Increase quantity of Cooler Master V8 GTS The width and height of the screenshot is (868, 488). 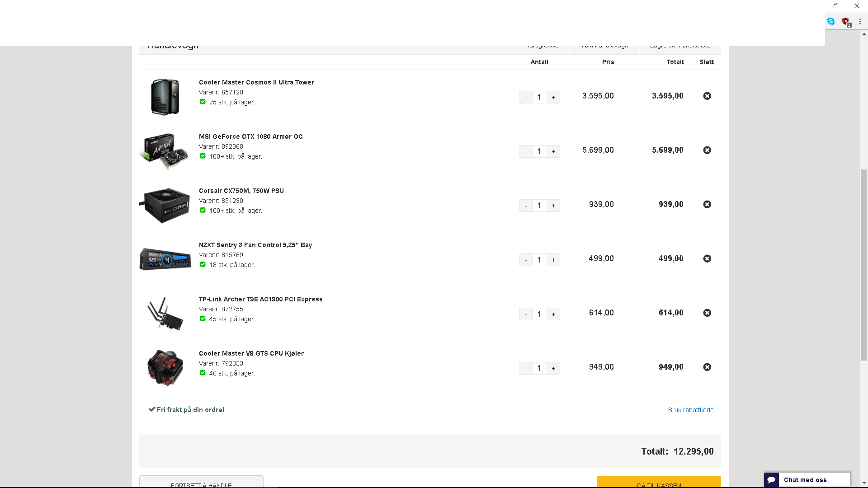[553, 368]
